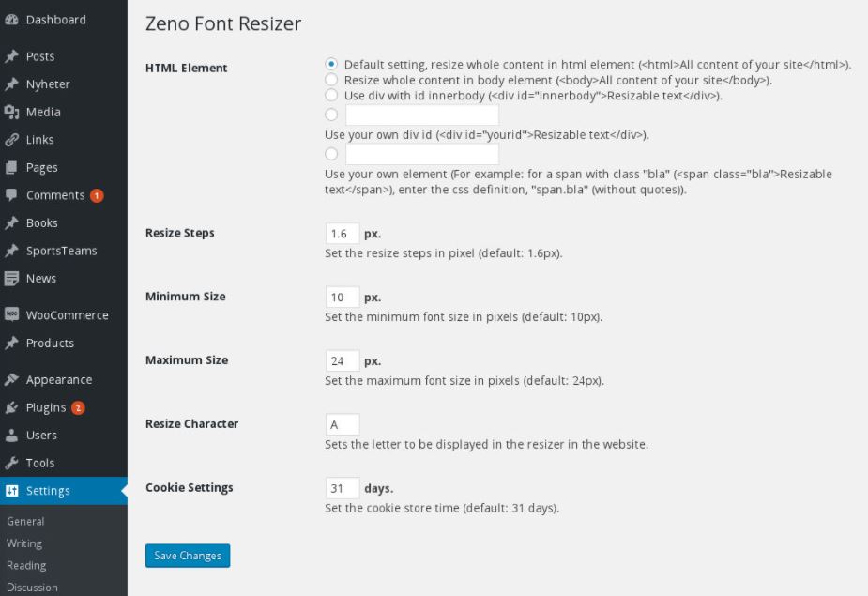Click the Tools wrench icon
This screenshot has width=868, height=596.
click(11, 463)
